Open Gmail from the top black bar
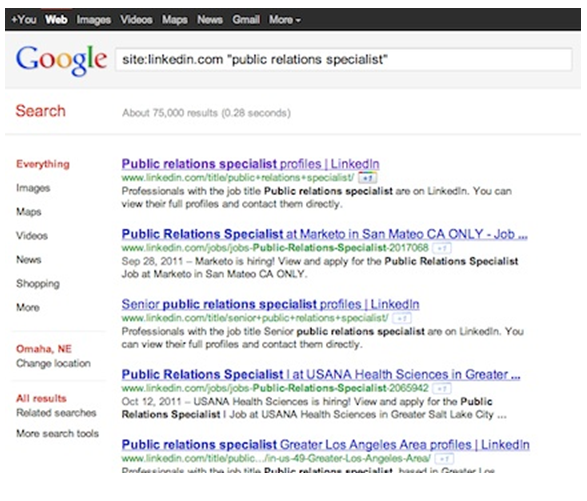This screenshot has width=587, height=501. 246,19
